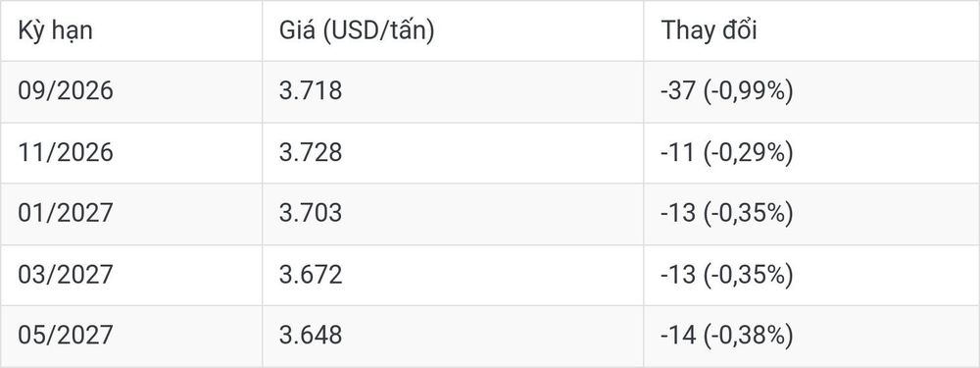Click the 'Giá (USD/tấn)' column header
This screenshot has height=368, width=980.
pyautogui.click(x=357, y=30)
